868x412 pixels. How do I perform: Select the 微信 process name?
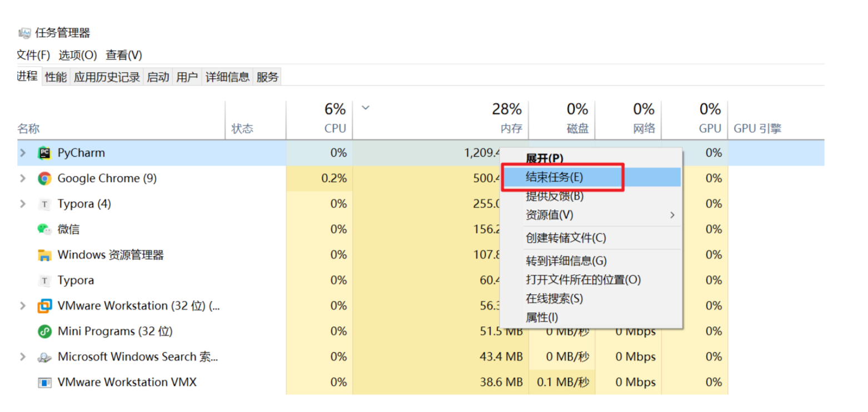(69, 229)
